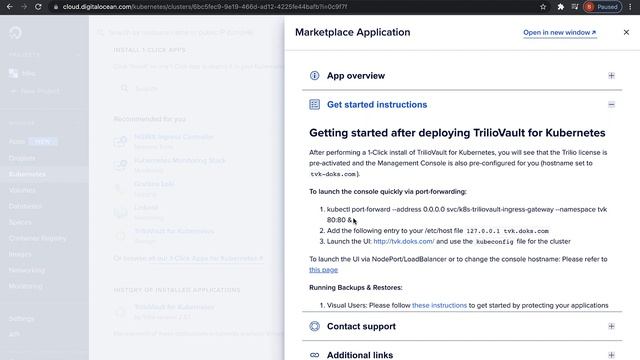Click 'Getting started after deploying TrilioVault' heading
The height and width of the screenshot is (360, 640).
(457, 133)
